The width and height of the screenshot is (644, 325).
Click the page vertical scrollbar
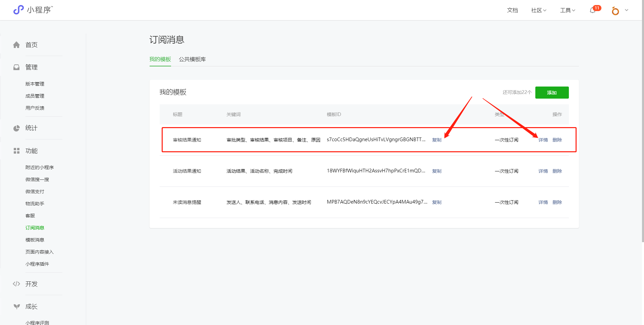(x=643, y=121)
